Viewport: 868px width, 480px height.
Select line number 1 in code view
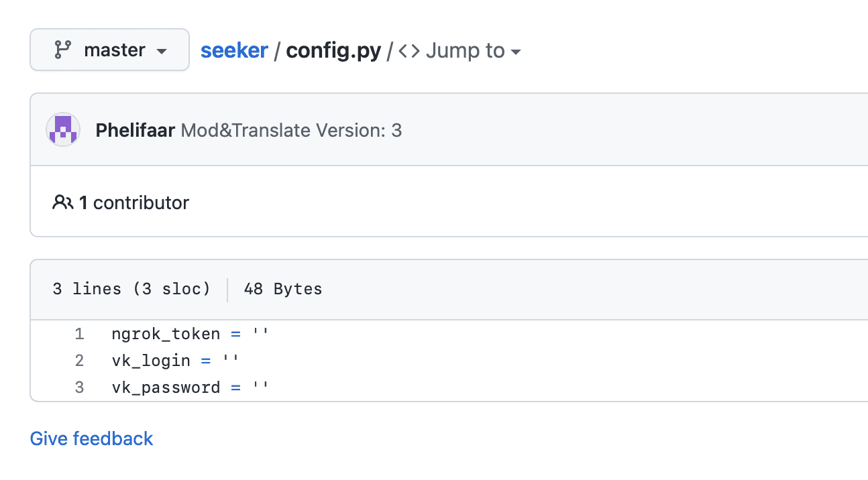pos(79,334)
